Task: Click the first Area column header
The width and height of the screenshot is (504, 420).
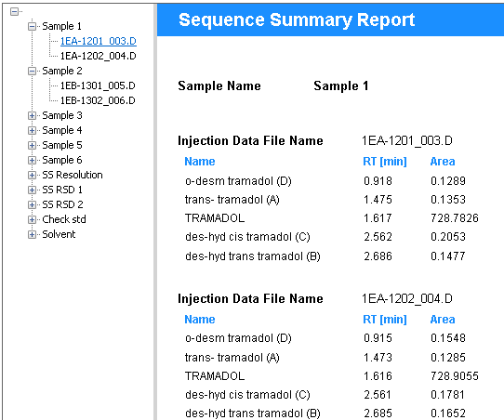Action: tap(443, 161)
